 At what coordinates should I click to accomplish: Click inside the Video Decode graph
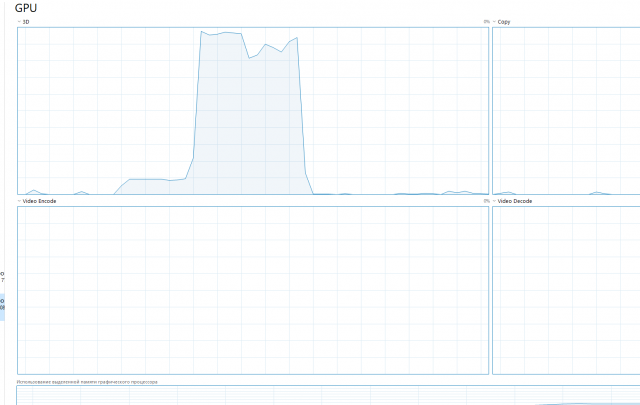tap(565, 290)
